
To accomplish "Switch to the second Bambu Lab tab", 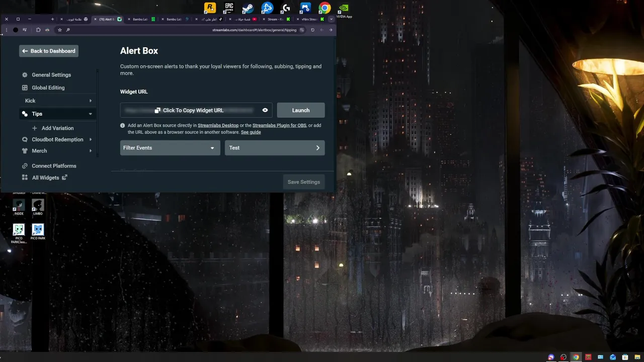I will coord(175,19).
